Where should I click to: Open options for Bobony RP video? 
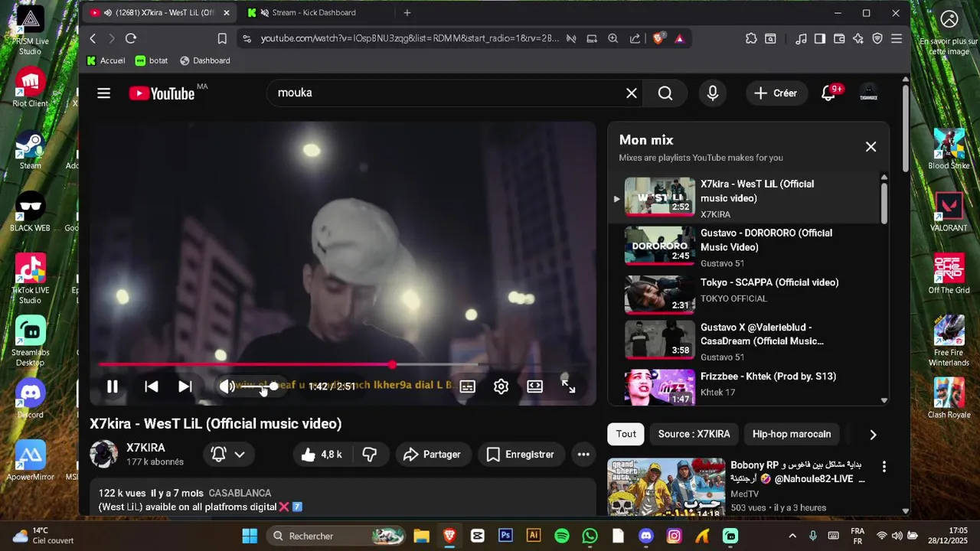[884, 467]
